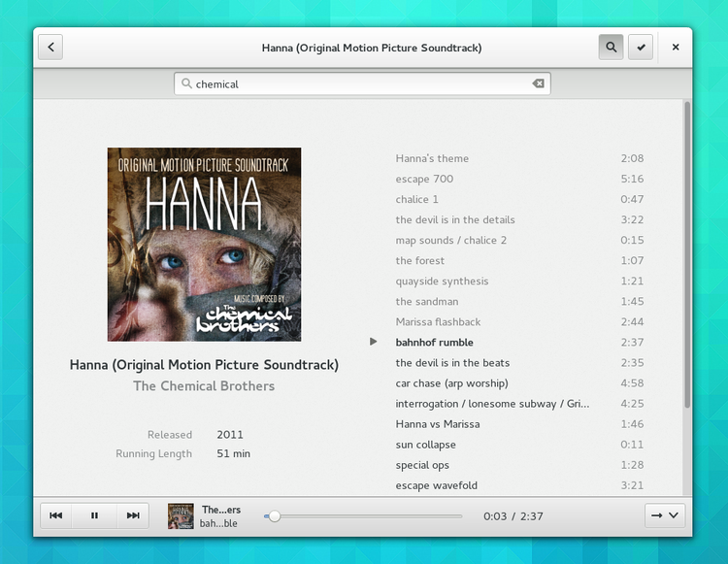Screen dimensions: 728x564
Task: Pause the current song
Action: tap(94, 515)
